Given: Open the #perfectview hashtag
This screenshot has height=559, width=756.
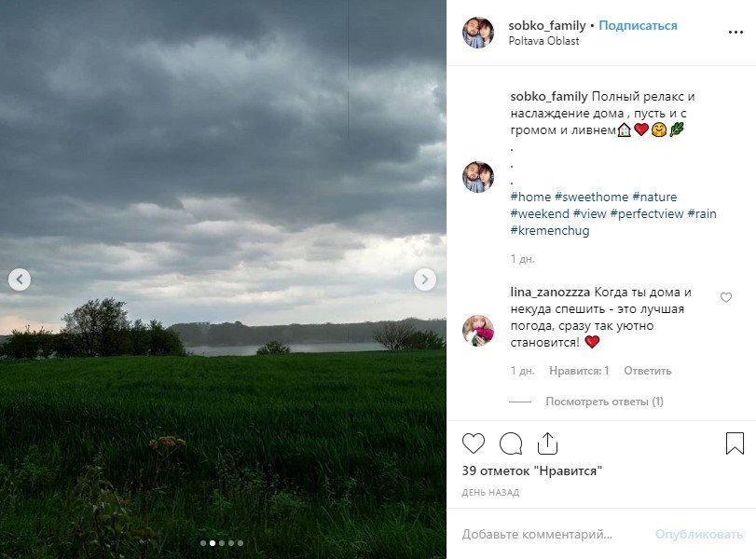Looking at the screenshot, I should 647,213.
